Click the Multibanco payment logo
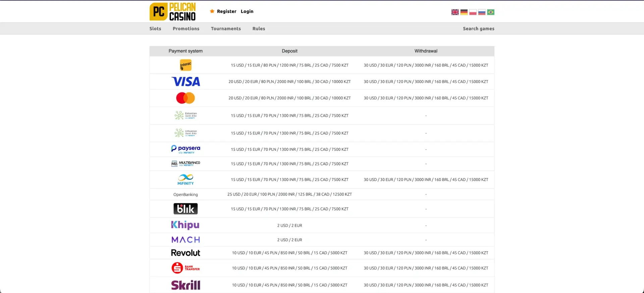Viewport: 644px width, 293px height. pos(185,163)
